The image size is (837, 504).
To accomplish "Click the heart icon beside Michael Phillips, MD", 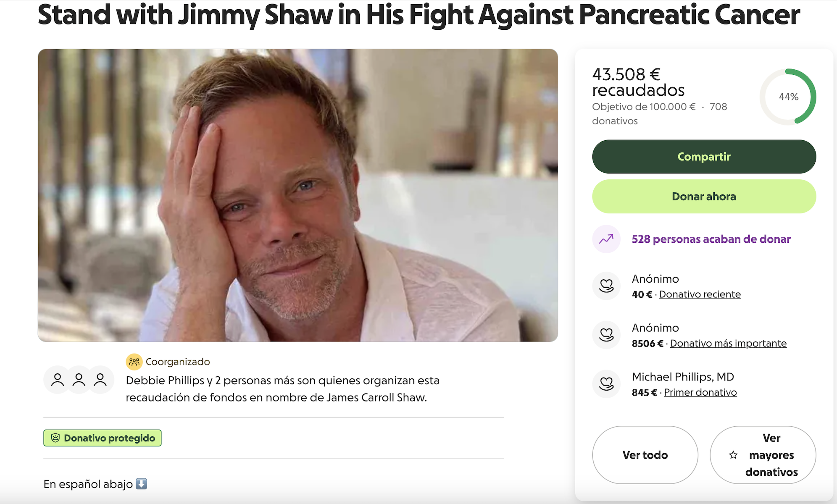I will (606, 383).
